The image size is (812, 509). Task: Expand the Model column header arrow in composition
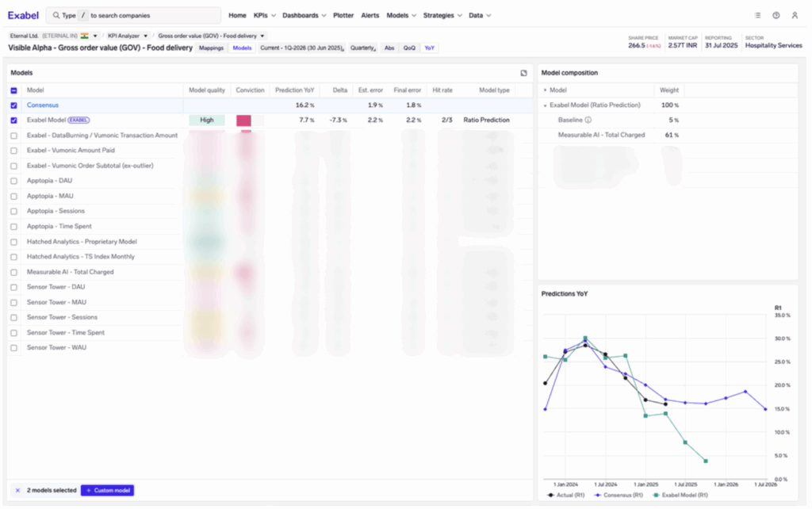pos(545,90)
